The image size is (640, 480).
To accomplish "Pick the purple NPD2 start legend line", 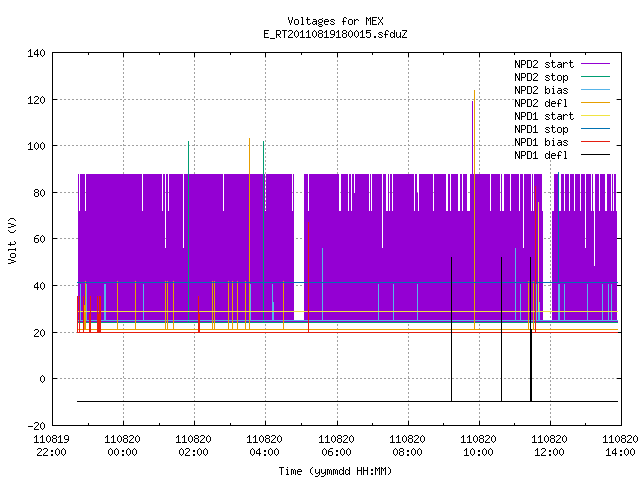I will pos(595,64).
